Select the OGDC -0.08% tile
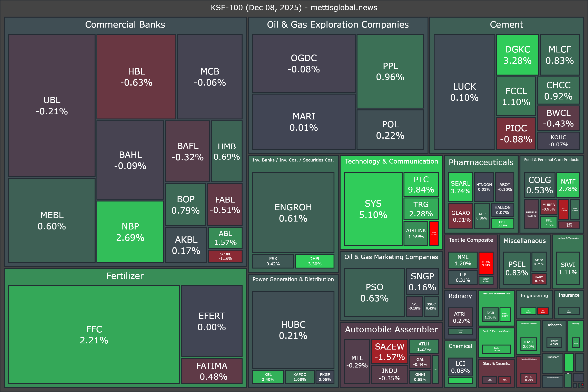 click(304, 63)
